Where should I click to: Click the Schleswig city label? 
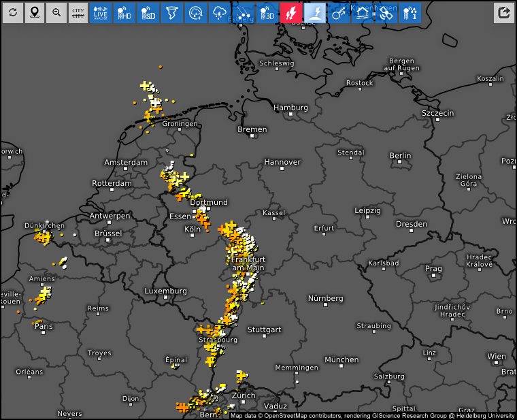click(x=277, y=63)
